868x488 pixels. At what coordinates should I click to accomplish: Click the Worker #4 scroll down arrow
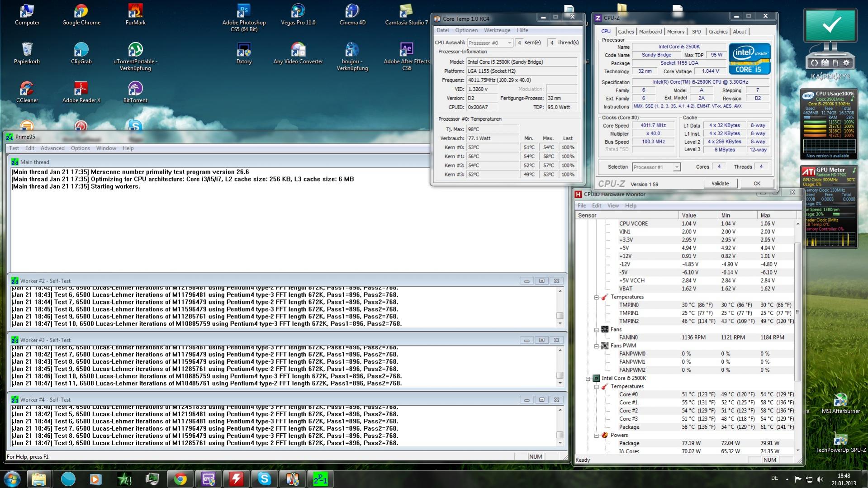click(x=560, y=443)
